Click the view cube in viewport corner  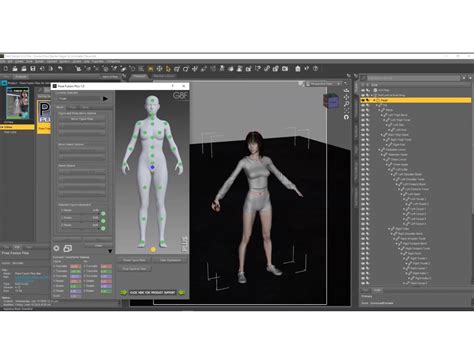coord(331,102)
